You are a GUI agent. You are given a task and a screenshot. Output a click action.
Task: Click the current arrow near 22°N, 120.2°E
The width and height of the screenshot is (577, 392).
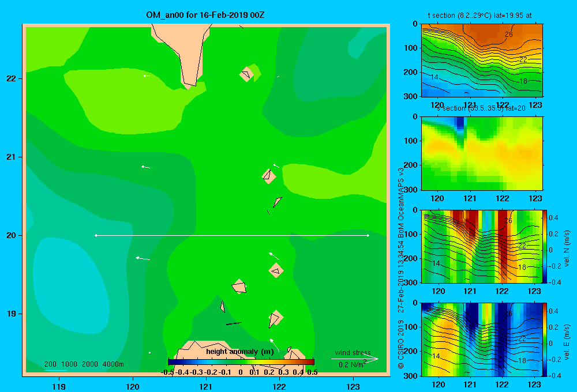pyautogui.click(x=147, y=76)
